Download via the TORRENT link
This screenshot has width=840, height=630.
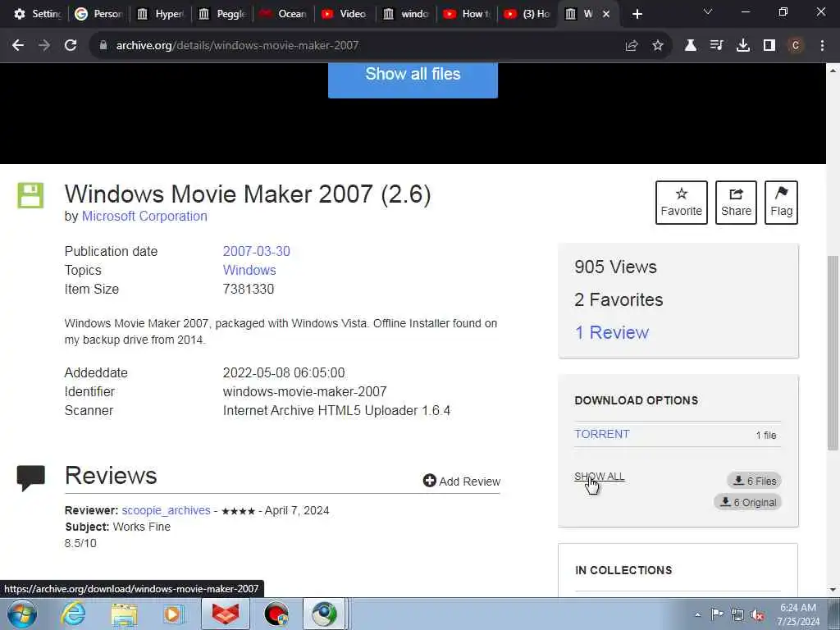[x=602, y=434]
